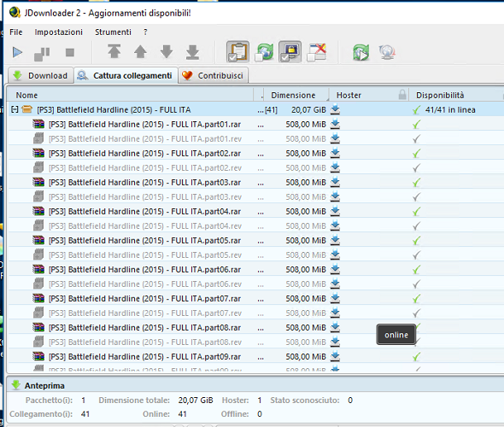Click RAR archive icon of part04.rar
This screenshot has height=427, width=504.
(x=38, y=211)
